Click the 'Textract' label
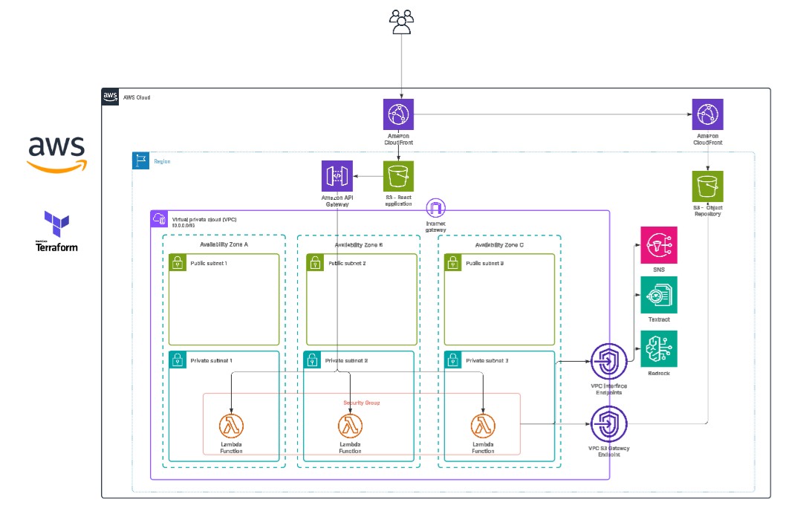The height and width of the screenshot is (523, 812). click(x=659, y=319)
